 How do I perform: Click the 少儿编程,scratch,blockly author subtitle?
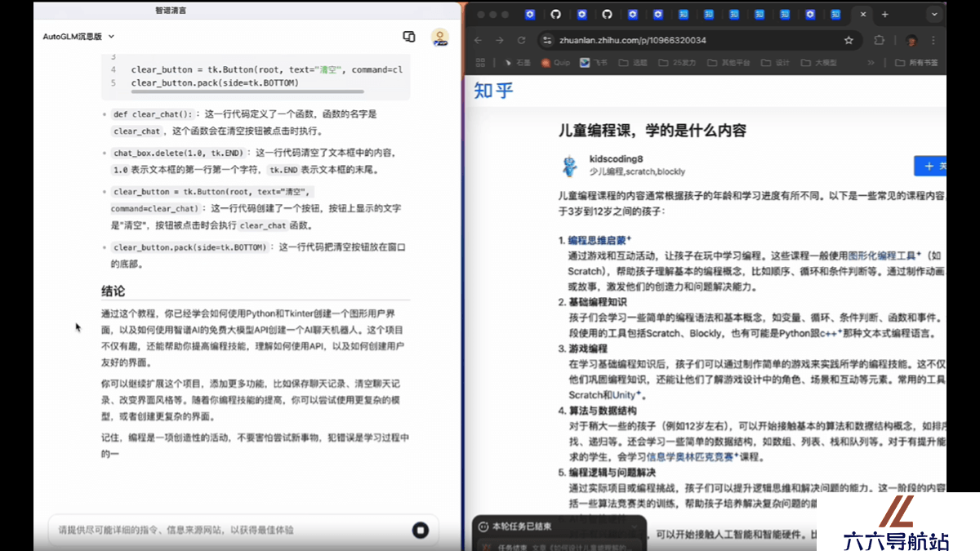coord(637,172)
